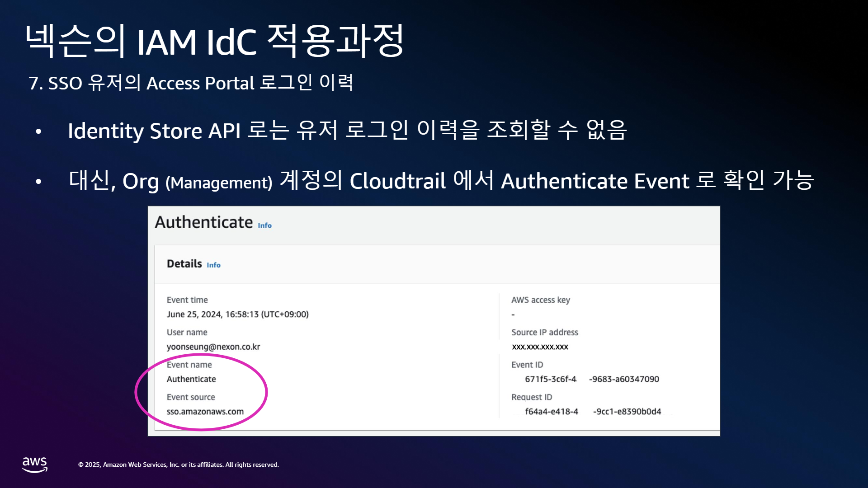Click the Event time label
868x488 pixels.
tap(187, 300)
